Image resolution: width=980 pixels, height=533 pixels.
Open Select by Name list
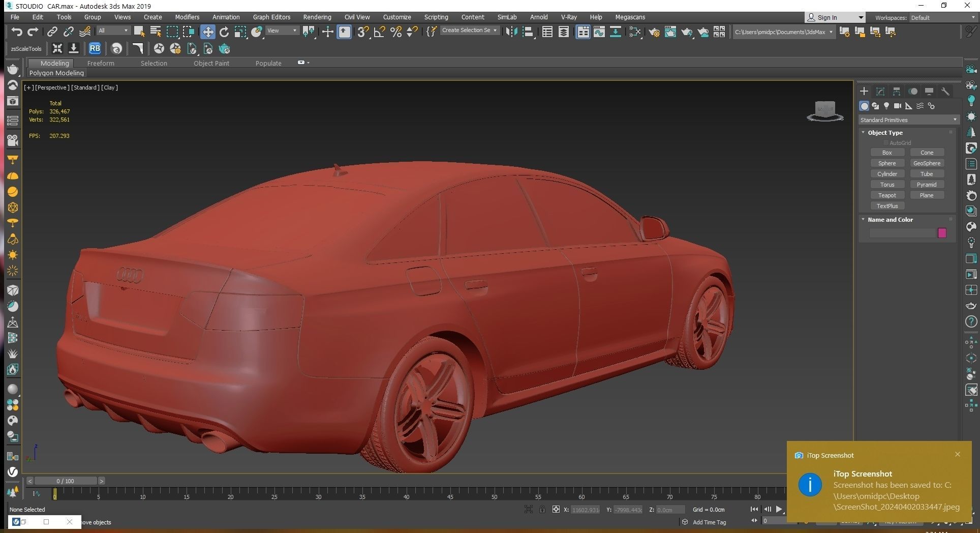coord(156,32)
